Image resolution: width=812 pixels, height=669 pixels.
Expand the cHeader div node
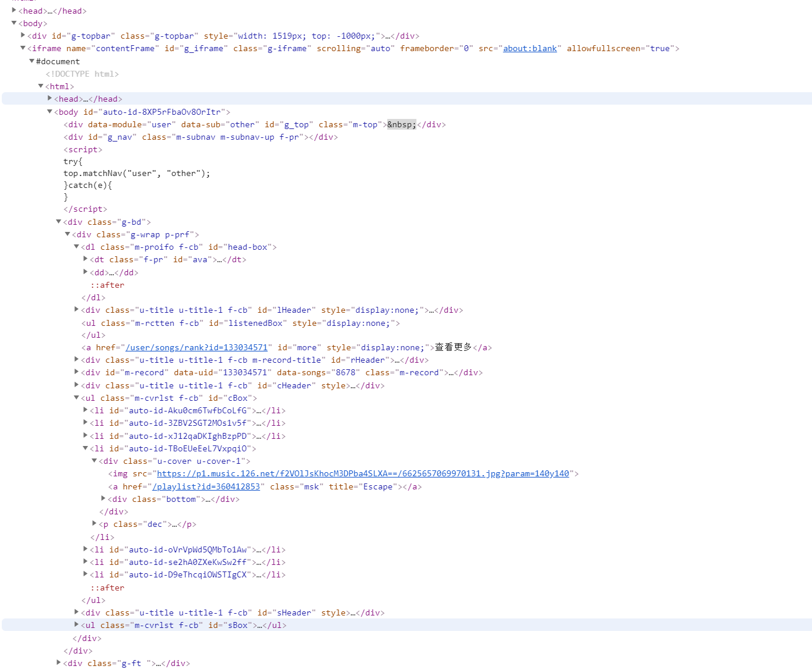(77, 385)
